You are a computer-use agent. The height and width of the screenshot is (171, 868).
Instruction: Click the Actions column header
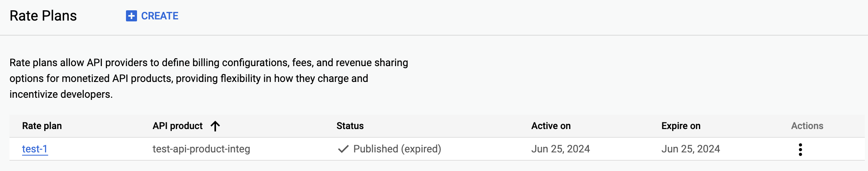[x=807, y=126]
